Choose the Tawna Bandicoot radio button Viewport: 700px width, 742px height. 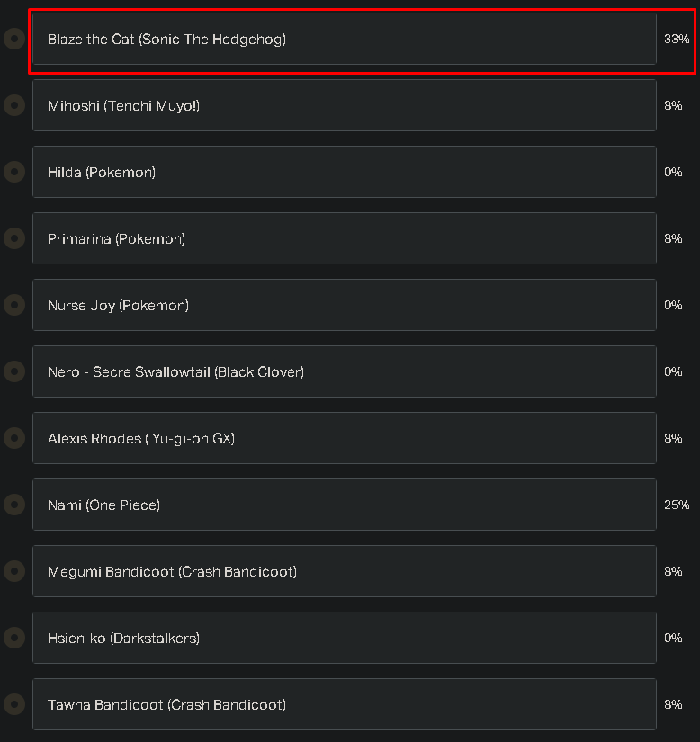(x=13, y=704)
